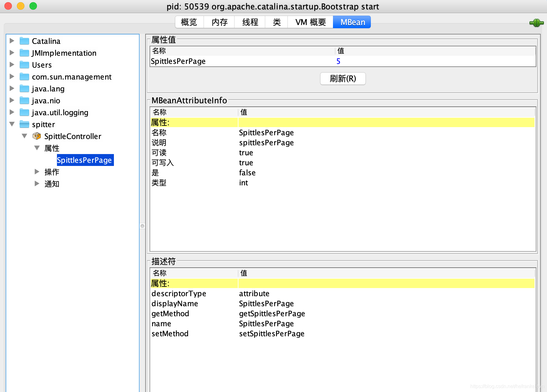The width and height of the screenshot is (547, 392).
Task: Click the Users folder icon
Action: 24,65
